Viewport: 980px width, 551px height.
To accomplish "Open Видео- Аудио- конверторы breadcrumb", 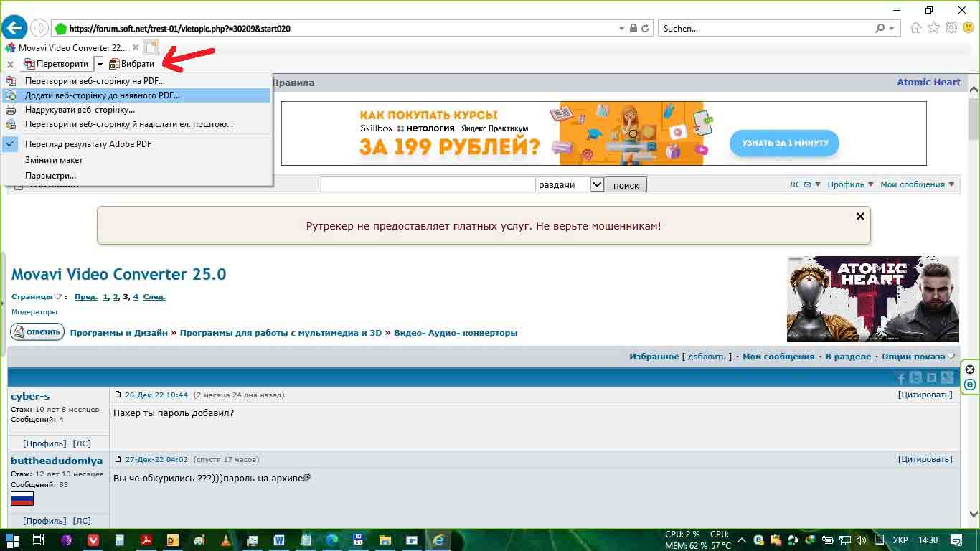I will click(x=456, y=333).
